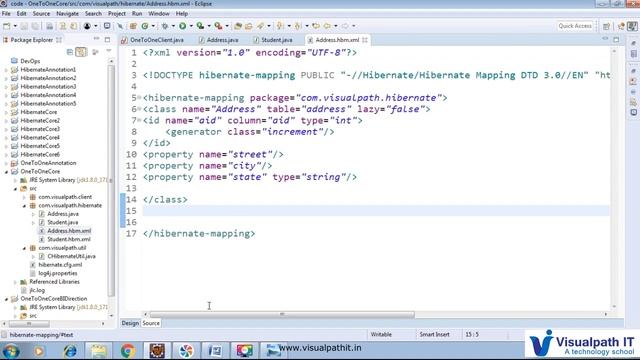Click the editor horizontal scrollbar

click(x=282, y=314)
